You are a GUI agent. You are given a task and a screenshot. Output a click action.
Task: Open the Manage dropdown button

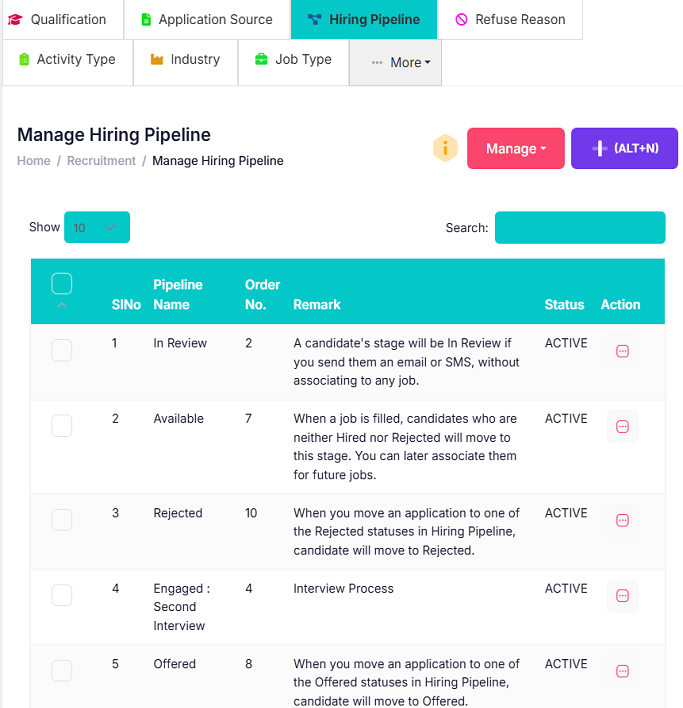point(516,148)
